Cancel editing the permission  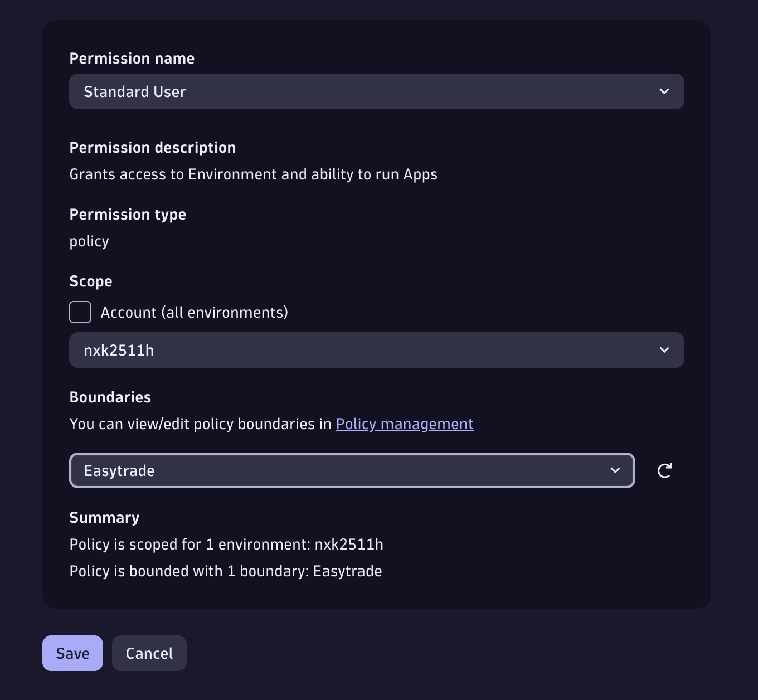tap(149, 653)
